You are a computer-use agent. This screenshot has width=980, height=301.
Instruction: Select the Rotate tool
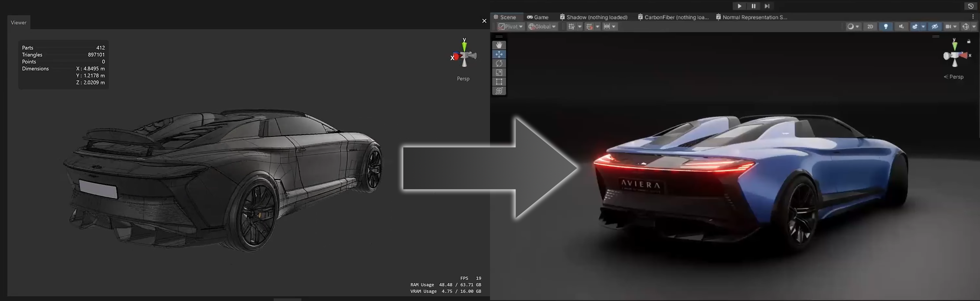pyautogui.click(x=499, y=63)
